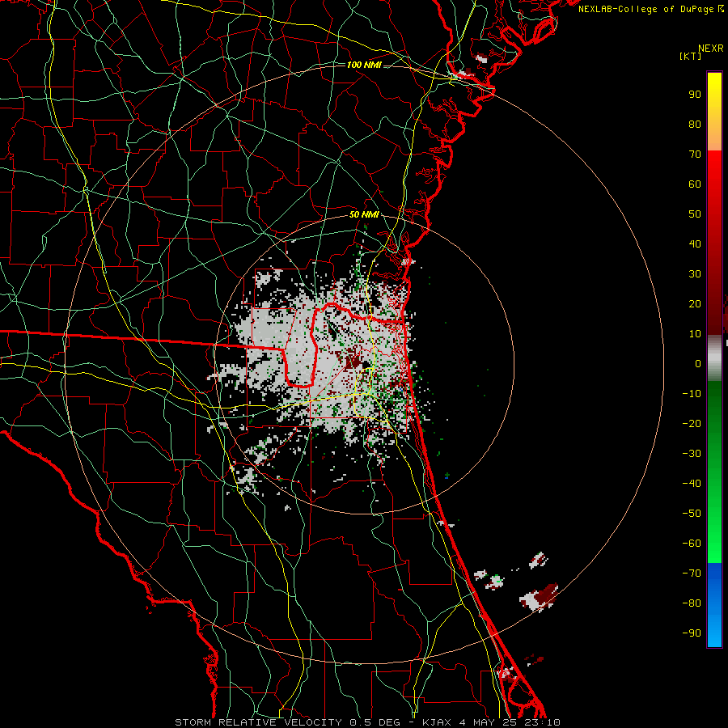Click the 30 value on velocity scale
This screenshot has width=728, height=728.
tap(695, 274)
